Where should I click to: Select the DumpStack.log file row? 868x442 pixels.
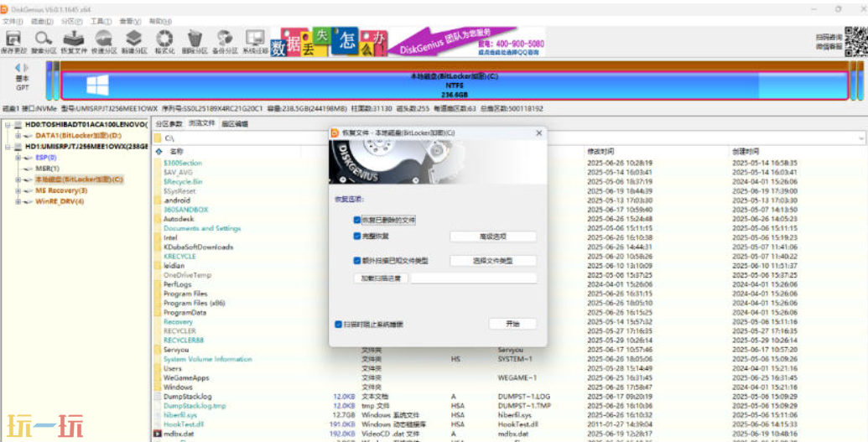coord(188,397)
